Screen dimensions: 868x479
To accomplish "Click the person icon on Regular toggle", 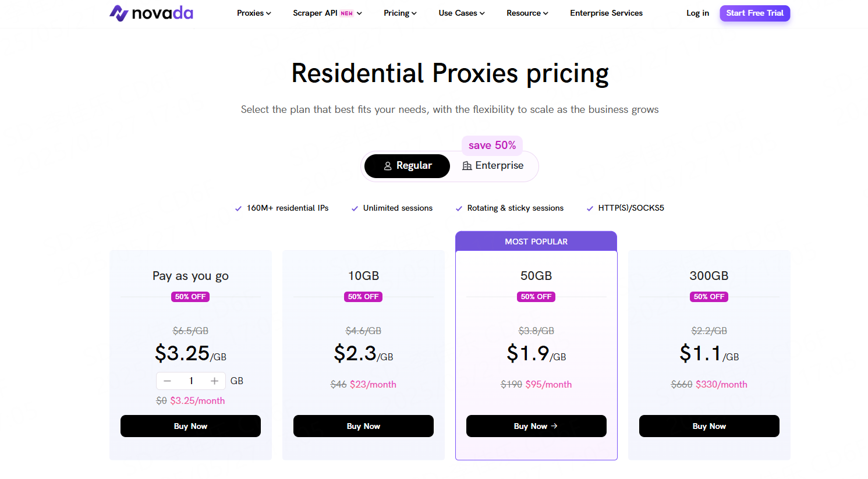I will (388, 166).
